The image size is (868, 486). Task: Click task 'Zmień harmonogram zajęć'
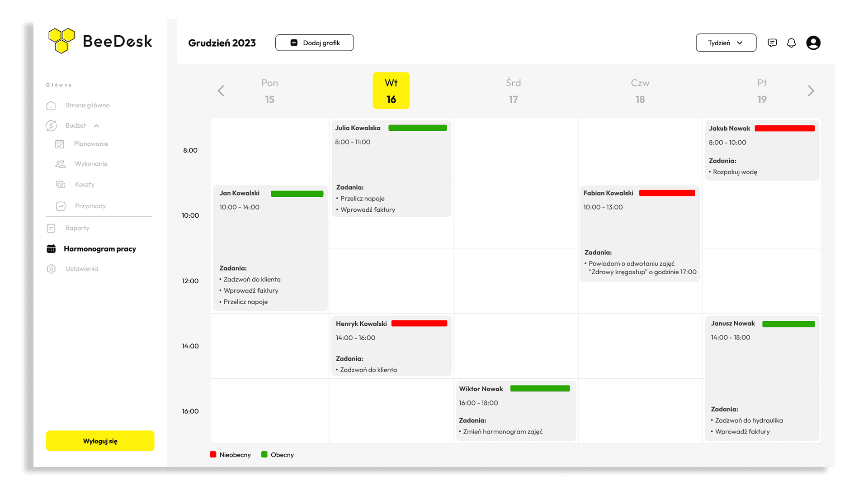coord(503,432)
